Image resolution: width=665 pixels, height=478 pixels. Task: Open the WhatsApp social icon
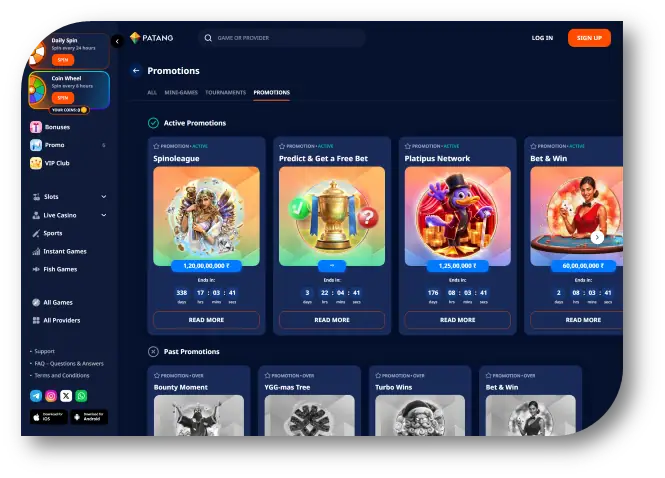pos(81,396)
